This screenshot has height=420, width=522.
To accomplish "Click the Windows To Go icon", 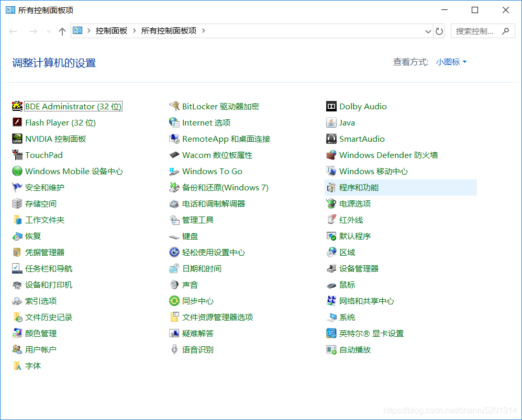I will tap(174, 171).
